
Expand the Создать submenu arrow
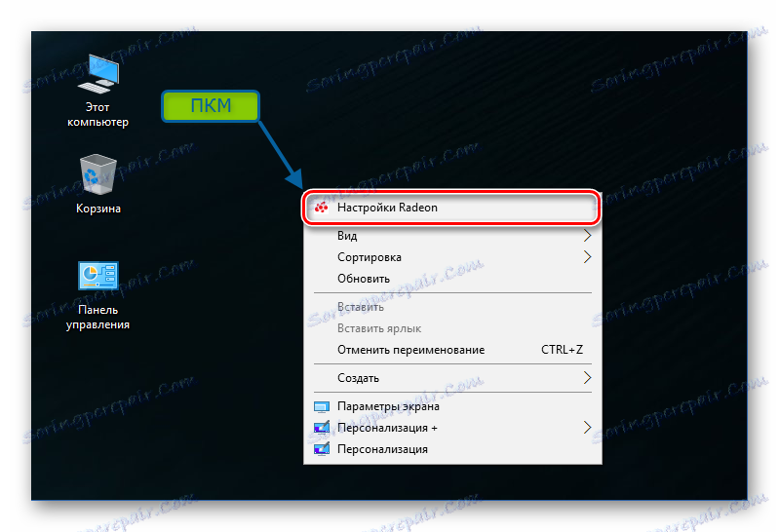point(587,378)
